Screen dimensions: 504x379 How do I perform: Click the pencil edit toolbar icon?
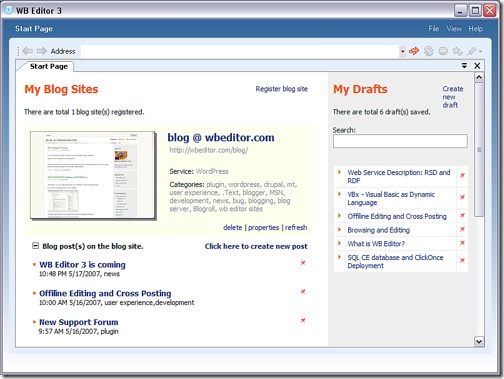(x=472, y=51)
